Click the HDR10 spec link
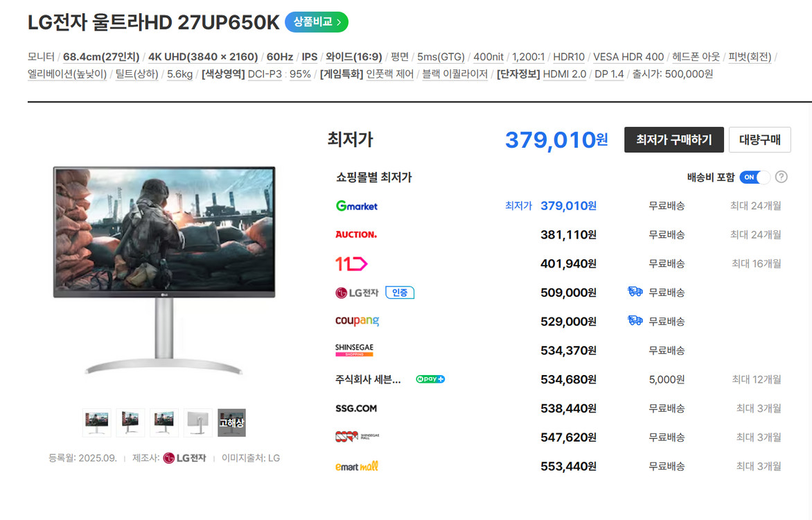The height and width of the screenshot is (520, 812). point(569,57)
